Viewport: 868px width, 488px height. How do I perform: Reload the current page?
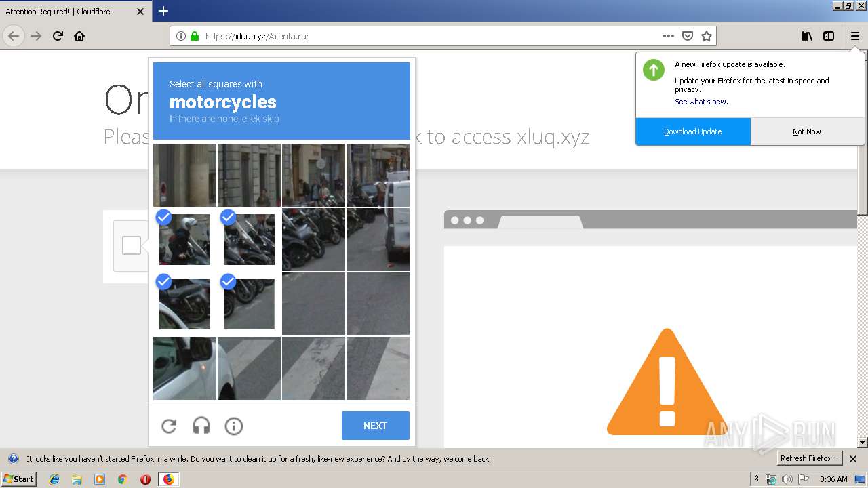pos(58,36)
